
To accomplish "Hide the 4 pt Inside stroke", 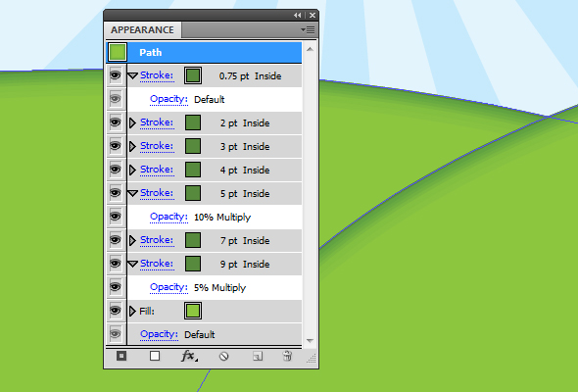I will 116,170.
